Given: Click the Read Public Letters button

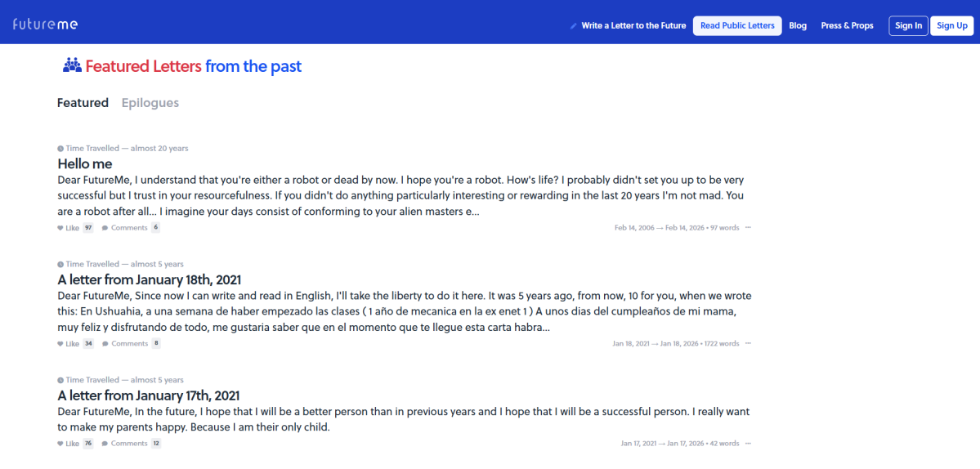Looking at the screenshot, I should (737, 26).
